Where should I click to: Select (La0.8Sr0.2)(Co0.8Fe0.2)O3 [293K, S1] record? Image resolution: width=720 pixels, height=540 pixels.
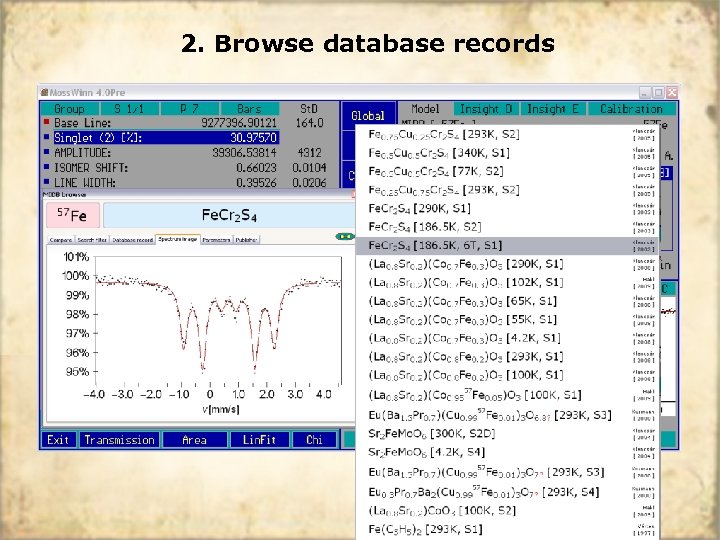[507, 357]
